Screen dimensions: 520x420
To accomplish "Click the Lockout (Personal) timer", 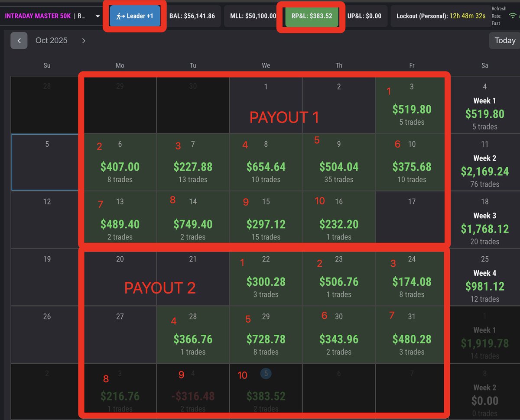I will [x=441, y=16].
